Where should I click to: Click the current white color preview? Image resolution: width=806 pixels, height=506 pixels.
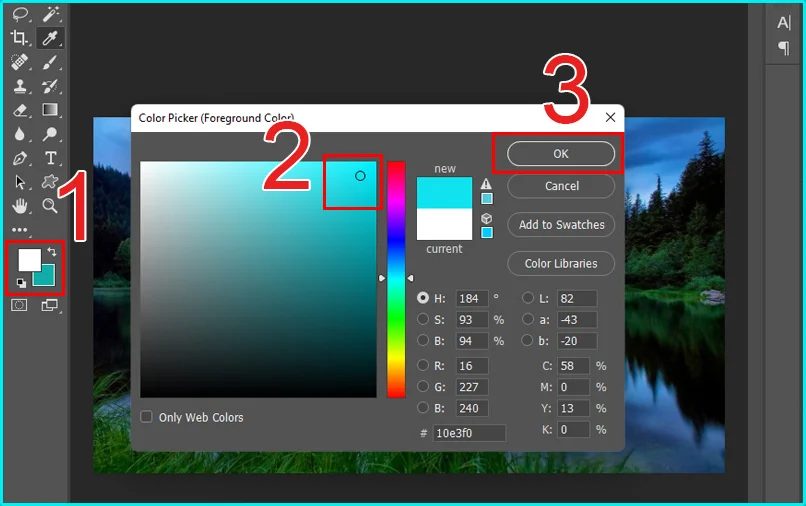[444, 224]
